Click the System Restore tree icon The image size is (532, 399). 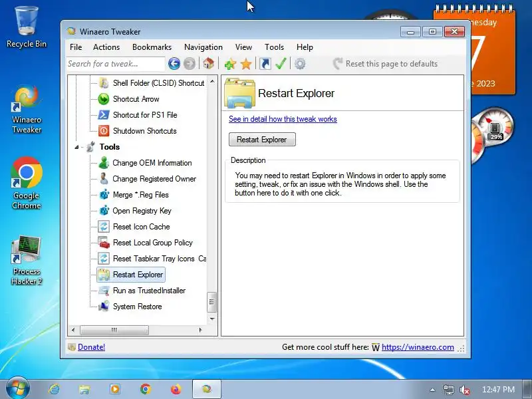point(104,307)
